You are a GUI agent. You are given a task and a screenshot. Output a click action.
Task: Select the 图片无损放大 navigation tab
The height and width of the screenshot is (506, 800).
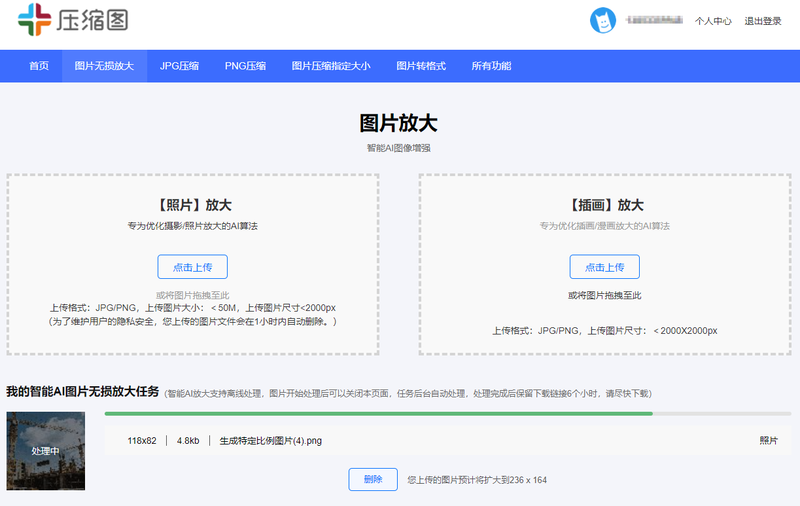[x=104, y=66]
